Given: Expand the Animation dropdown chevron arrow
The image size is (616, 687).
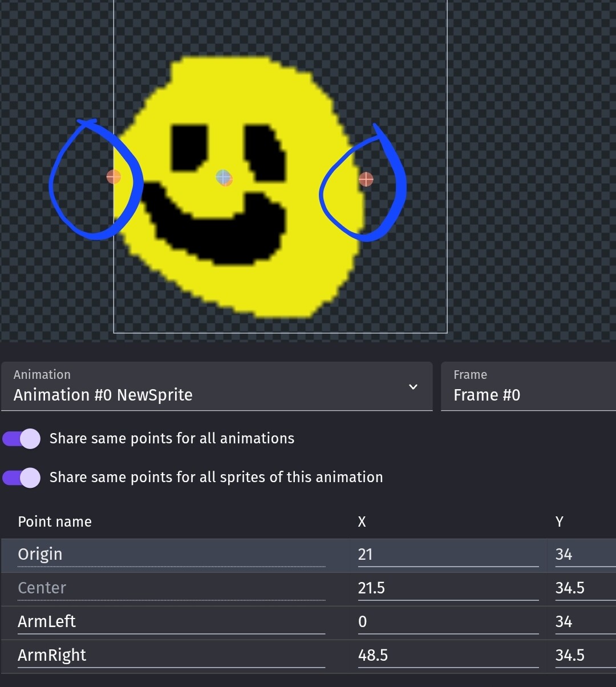Looking at the screenshot, I should pos(413,387).
